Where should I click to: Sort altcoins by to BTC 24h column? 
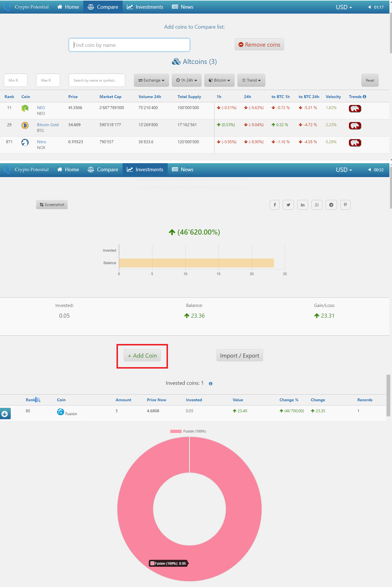(x=309, y=97)
